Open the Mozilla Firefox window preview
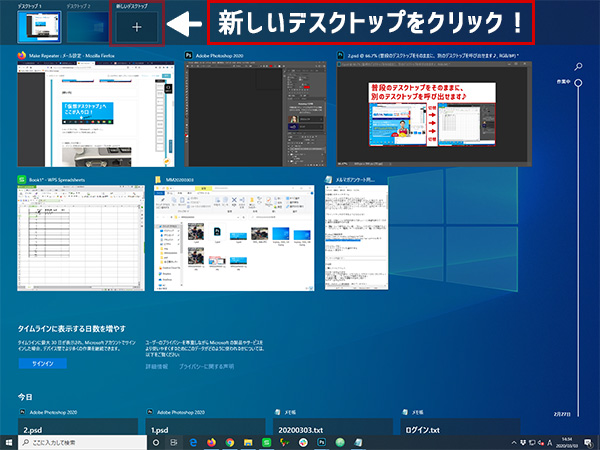 click(96, 114)
